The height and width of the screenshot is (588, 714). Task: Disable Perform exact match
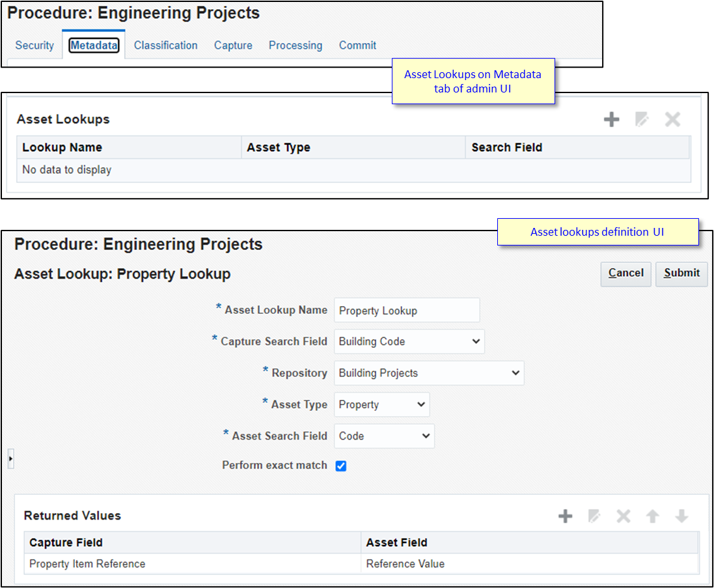pos(341,466)
